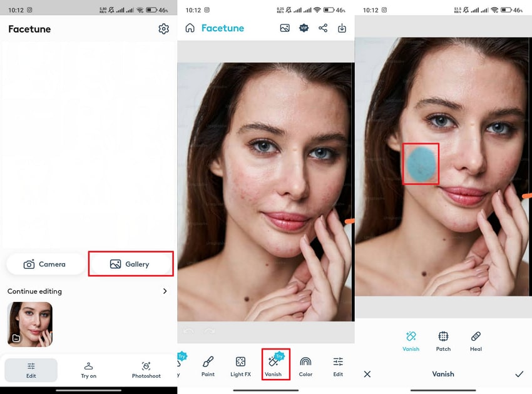Viewport: 532px width, 394px height.
Task: Select the Heal tool
Action: 476,341
